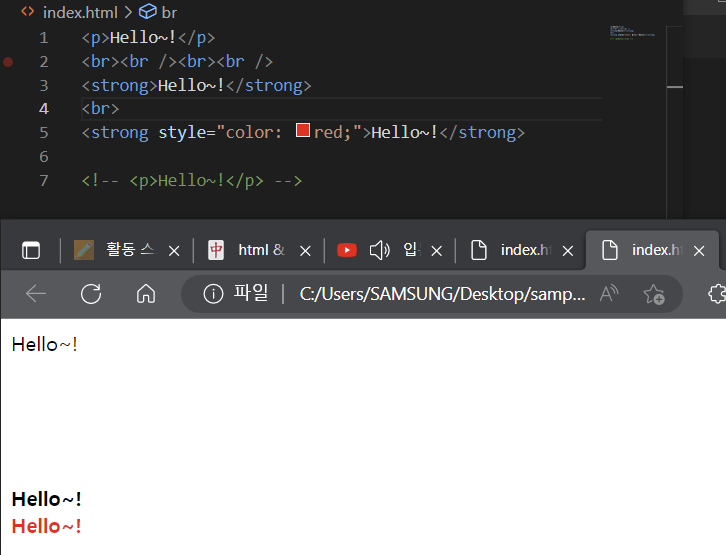Close the 활동 스 browser tab
Viewport: 726px width, 555px height.
coord(174,251)
